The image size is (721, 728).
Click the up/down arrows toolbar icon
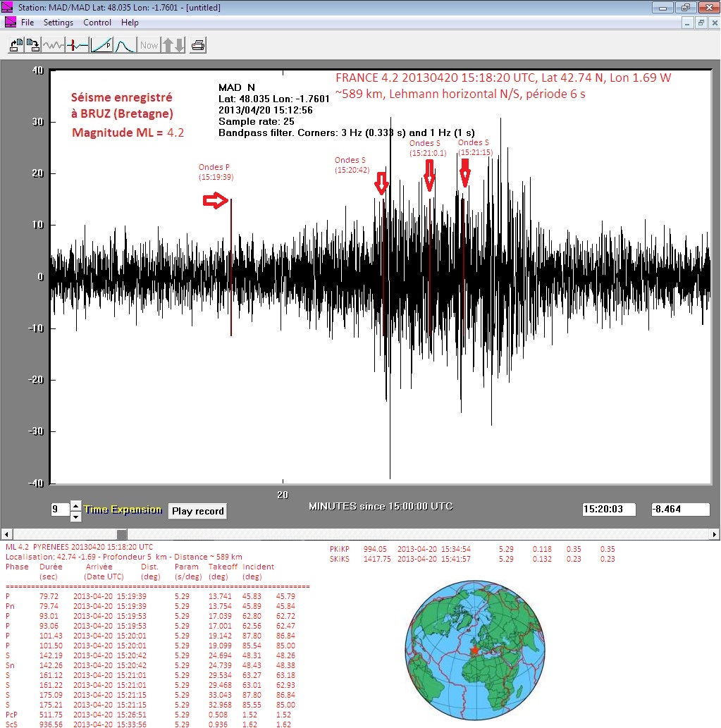[173, 45]
